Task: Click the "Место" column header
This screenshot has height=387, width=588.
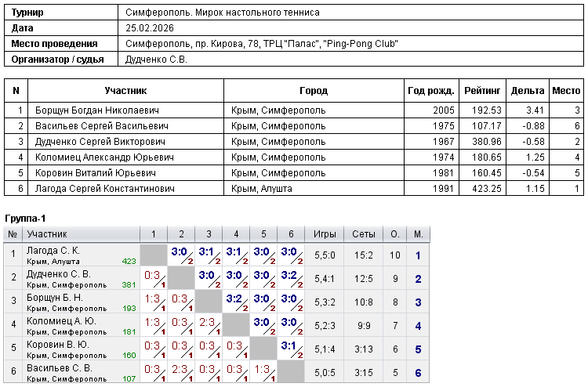Action: click(x=566, y=91)
